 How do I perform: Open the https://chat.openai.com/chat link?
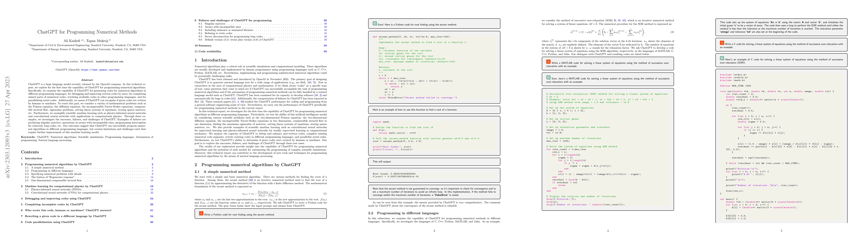pos(100,70)
